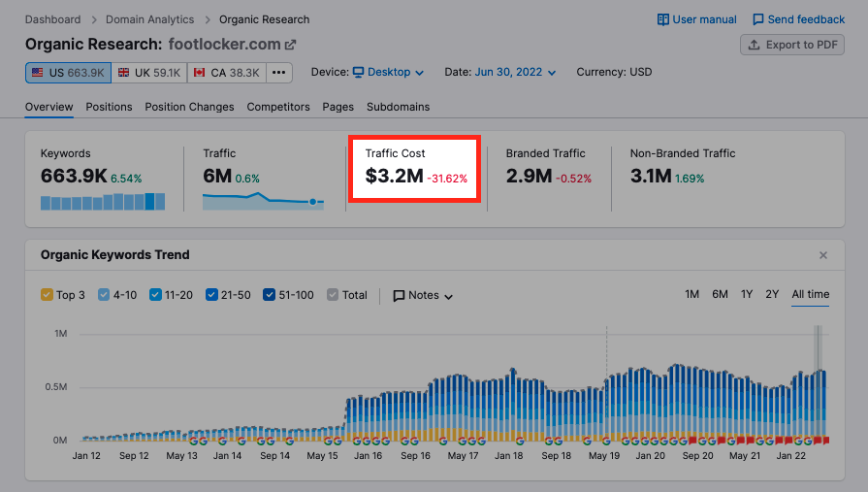Click the Keywords mini bar chart

point(103,201)
